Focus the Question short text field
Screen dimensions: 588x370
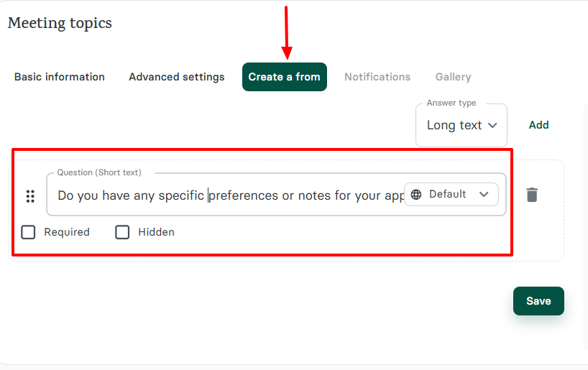coord(223,195)
